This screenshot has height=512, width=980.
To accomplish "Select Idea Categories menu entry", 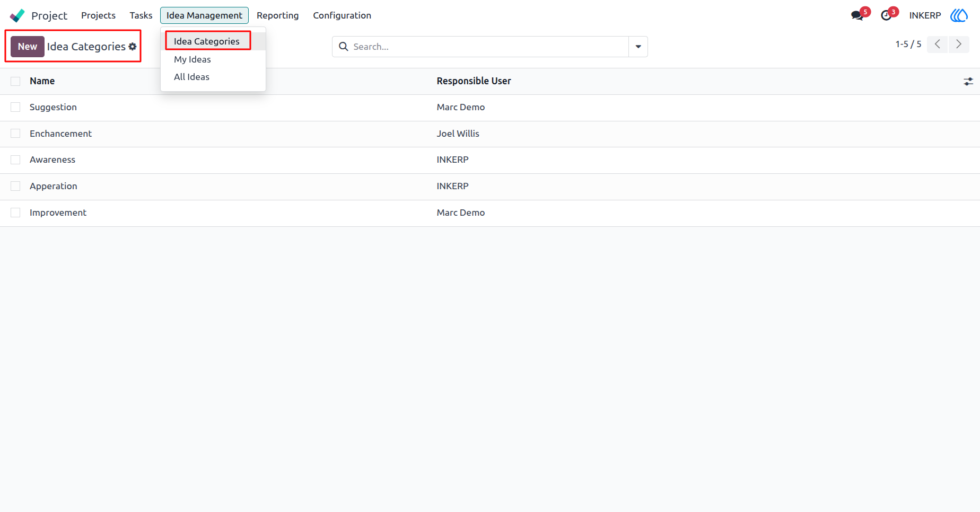I will click(213, 41).
